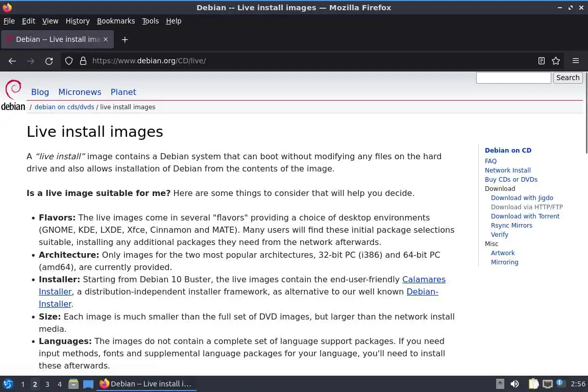Click the Firefox icon in title bar
588x392 pixels.
[x=7, y=7]
